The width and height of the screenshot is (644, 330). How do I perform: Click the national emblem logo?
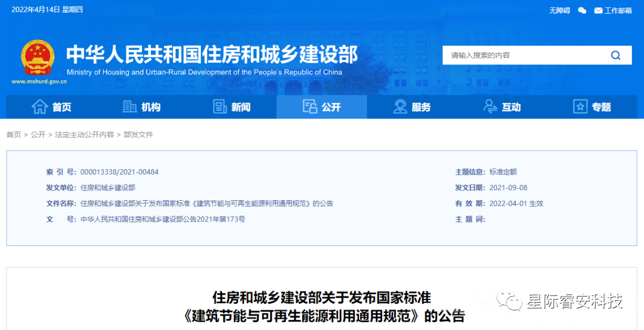[x=38, y=57]
